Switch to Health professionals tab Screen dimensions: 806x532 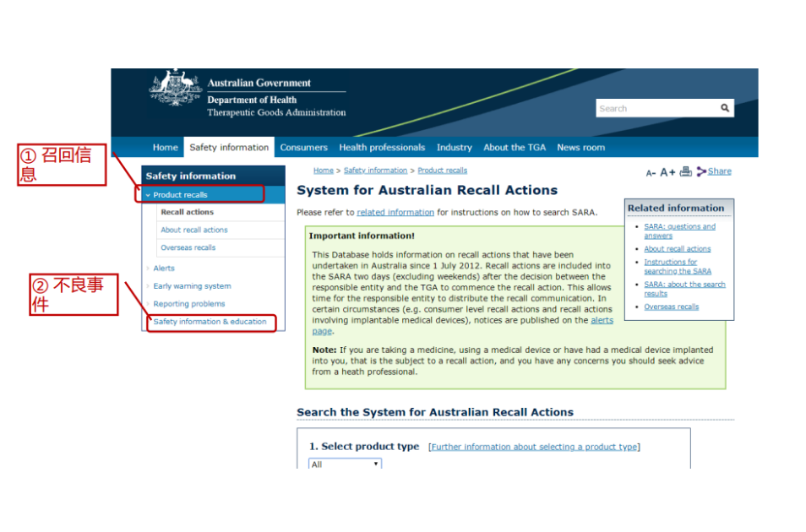click(382, 148)
